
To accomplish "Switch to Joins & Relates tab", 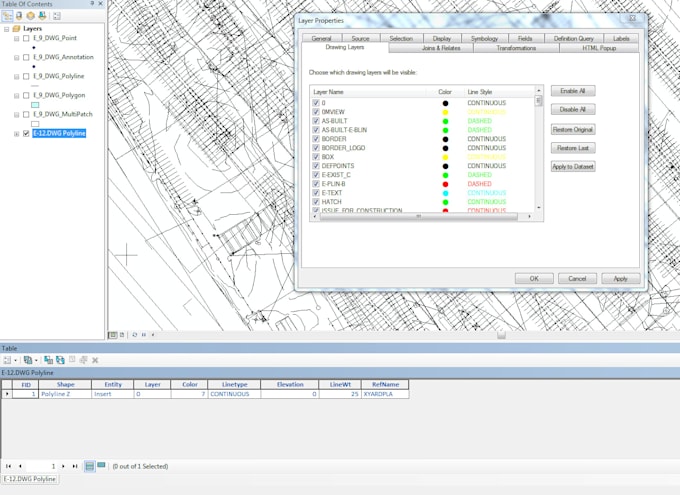I will click(x=441, y=48).
